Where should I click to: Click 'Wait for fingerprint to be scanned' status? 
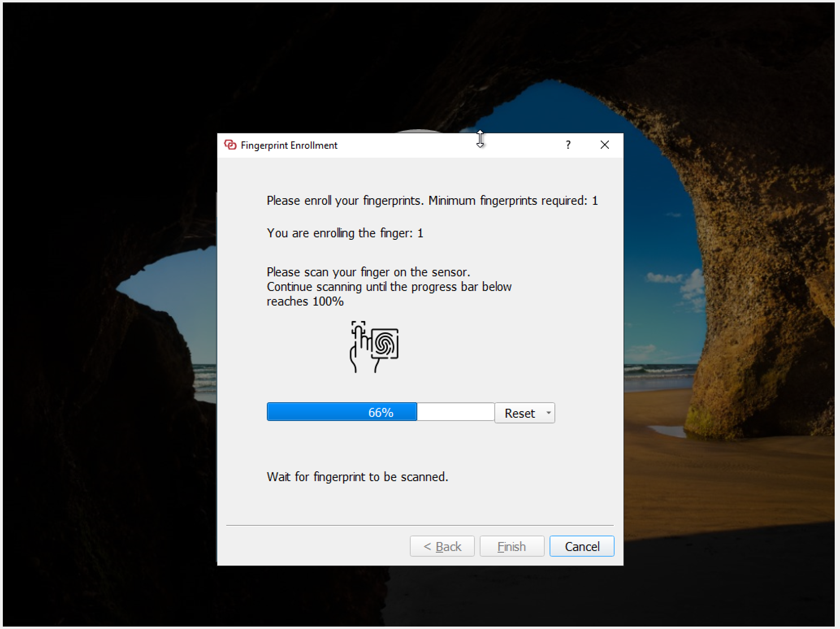coord(357,477)
